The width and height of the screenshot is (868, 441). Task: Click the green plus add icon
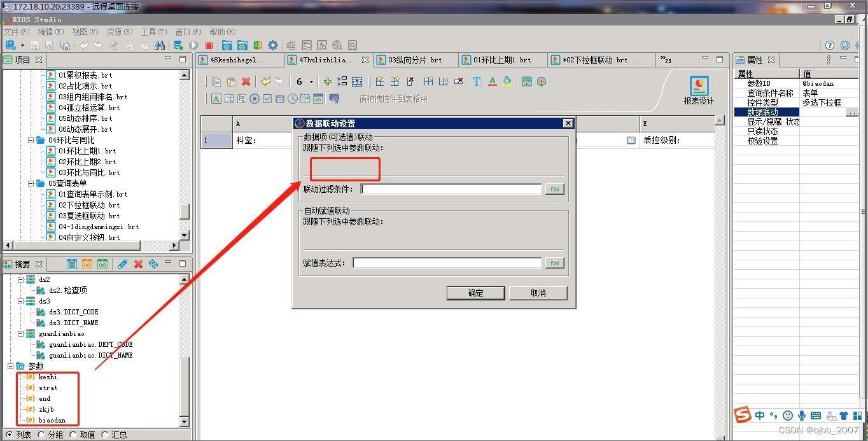click(327, 81)
